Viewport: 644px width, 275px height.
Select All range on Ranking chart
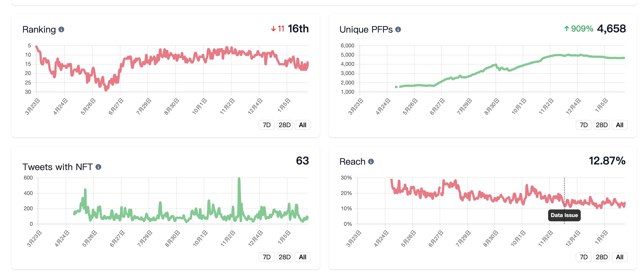[x=302, y=125]
